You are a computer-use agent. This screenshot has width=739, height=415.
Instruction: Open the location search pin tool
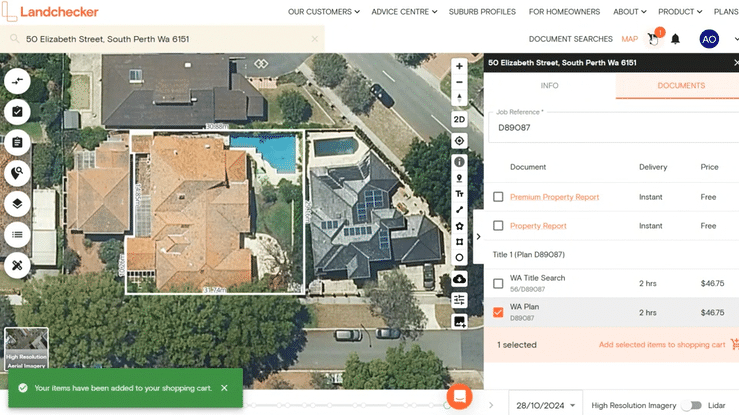coord(17,173)
